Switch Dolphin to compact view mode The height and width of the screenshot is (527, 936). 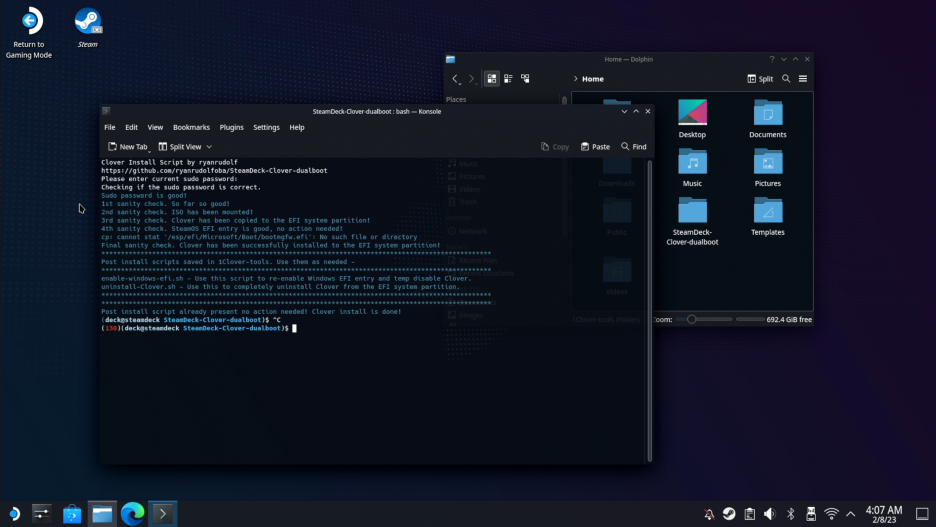(508, 79)
